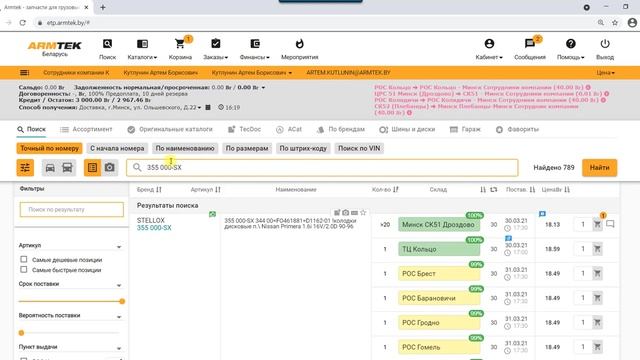Open comment icon on Дроздово row
Image resolution: width=640 pixels, height=360 pixels.
tap(610, 224)
